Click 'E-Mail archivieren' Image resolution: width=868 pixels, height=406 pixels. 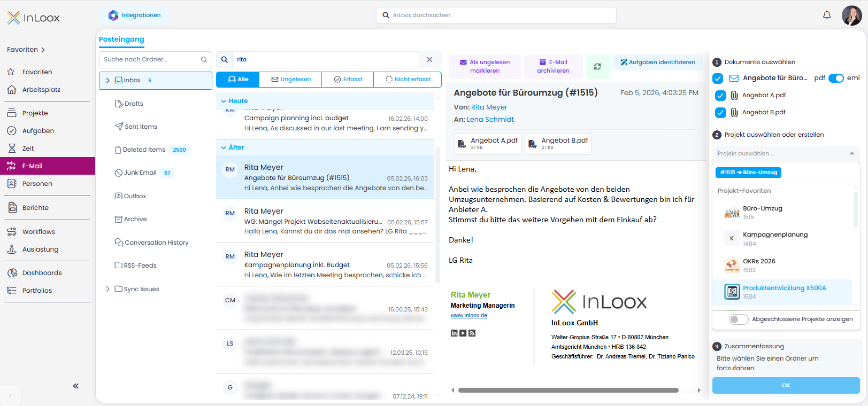click(x=554, y=67)
